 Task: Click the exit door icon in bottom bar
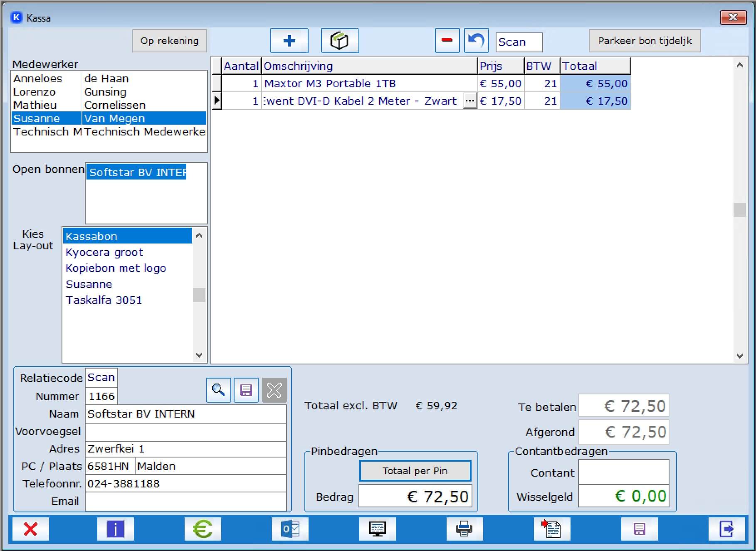tap(726, 529)
